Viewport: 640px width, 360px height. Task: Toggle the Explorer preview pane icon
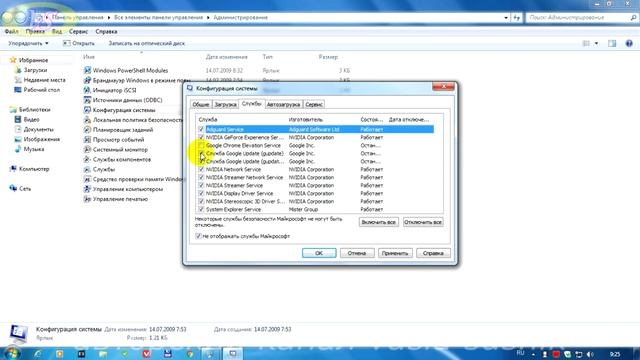(612, 43)
